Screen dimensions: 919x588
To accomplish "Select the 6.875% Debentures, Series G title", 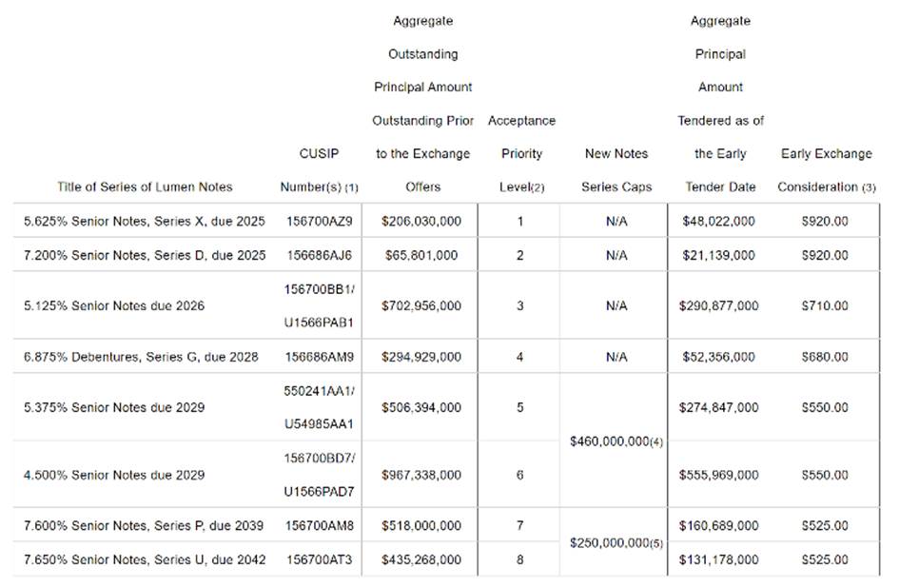I will pyautogui.click(x=141, y=357).
